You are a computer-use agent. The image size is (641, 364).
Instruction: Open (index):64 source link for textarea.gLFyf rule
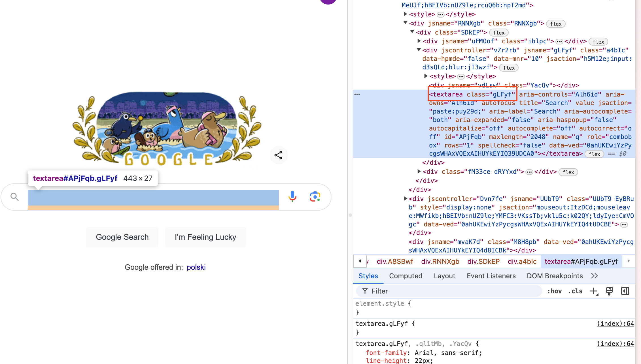[x=615, y=324]
